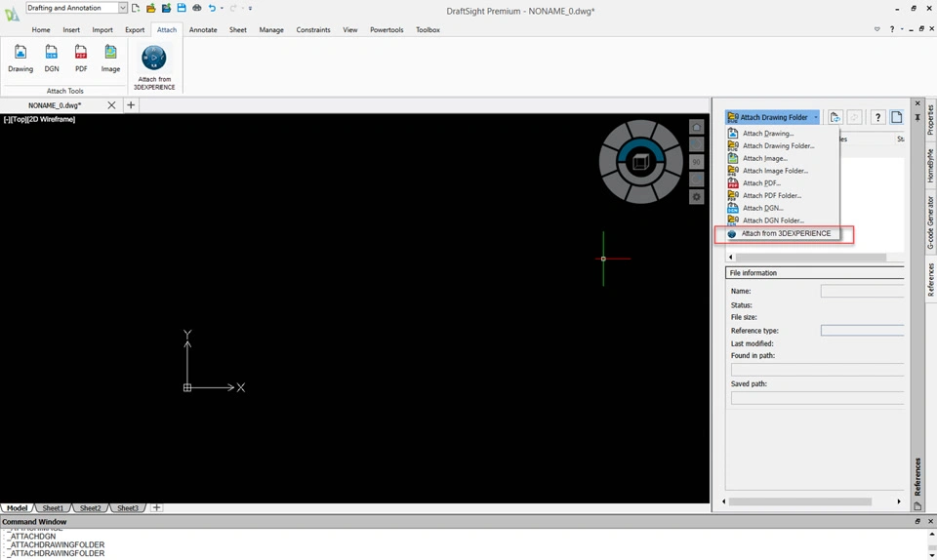Open the View ribbon tab
Image resolution: width=937 pixels, height=560 pixels.
click(x=350, y=30)
